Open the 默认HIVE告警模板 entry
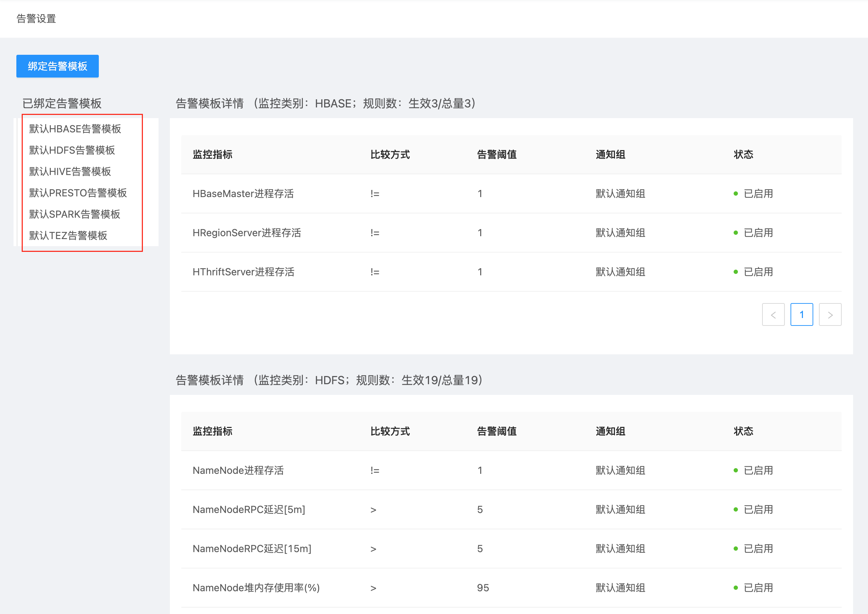The image size is (868, 614). (x=70, y=172)
